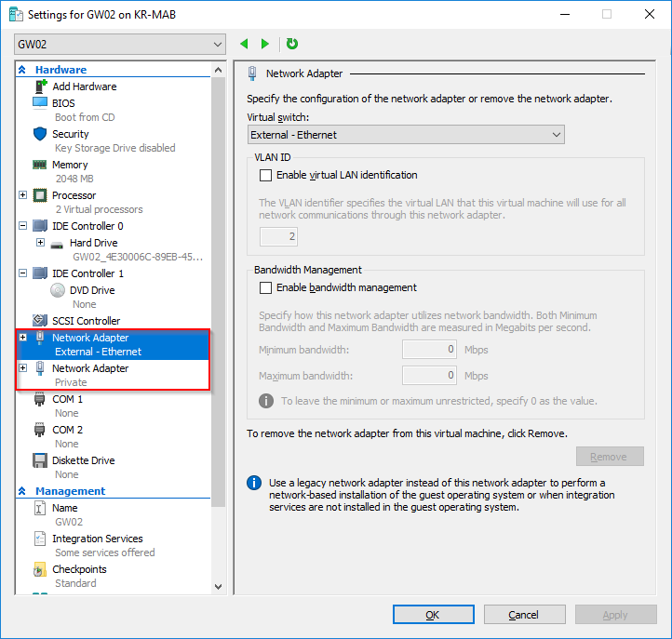Image resolution: width=672 pixels, height=639 pixels.
Task: Select the Private network adapter icon
Action: 40,368
